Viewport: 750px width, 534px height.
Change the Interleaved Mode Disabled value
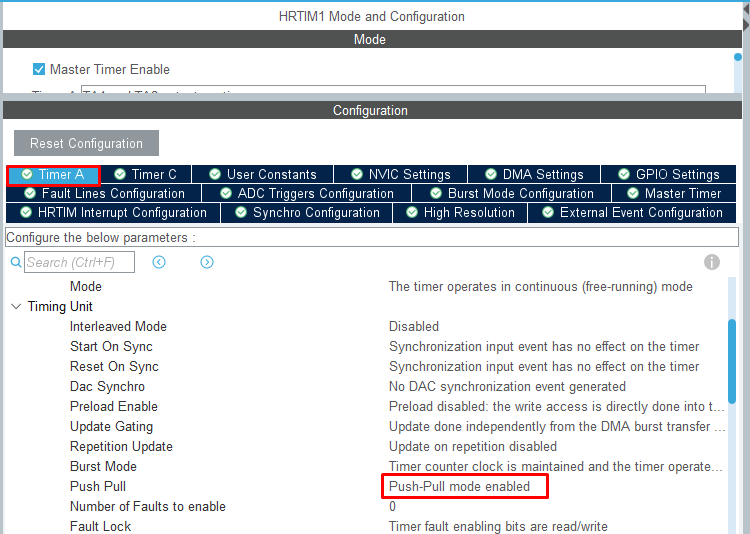coord(414,327)
